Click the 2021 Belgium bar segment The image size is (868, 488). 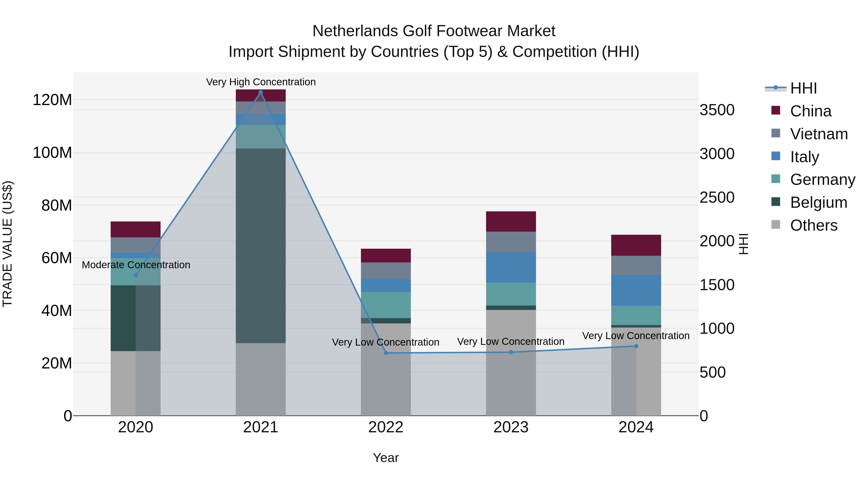tap(260, 246)
